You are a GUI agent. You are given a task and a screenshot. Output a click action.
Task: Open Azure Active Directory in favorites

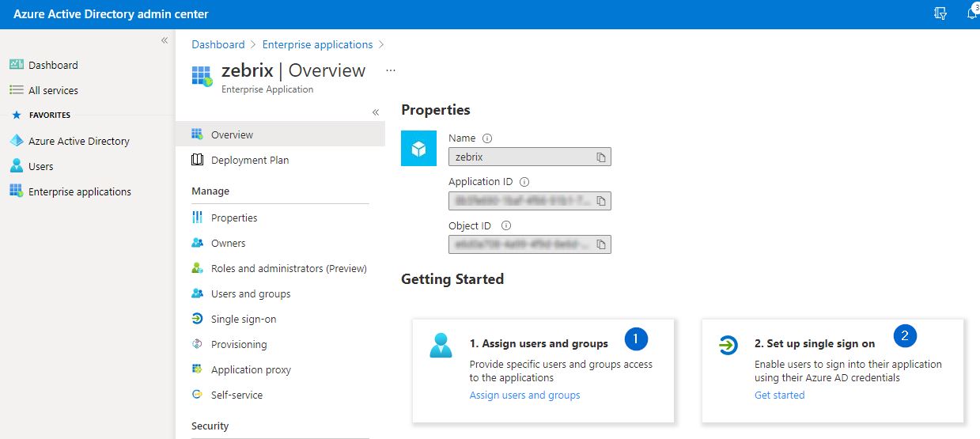[x=78, y=141]
